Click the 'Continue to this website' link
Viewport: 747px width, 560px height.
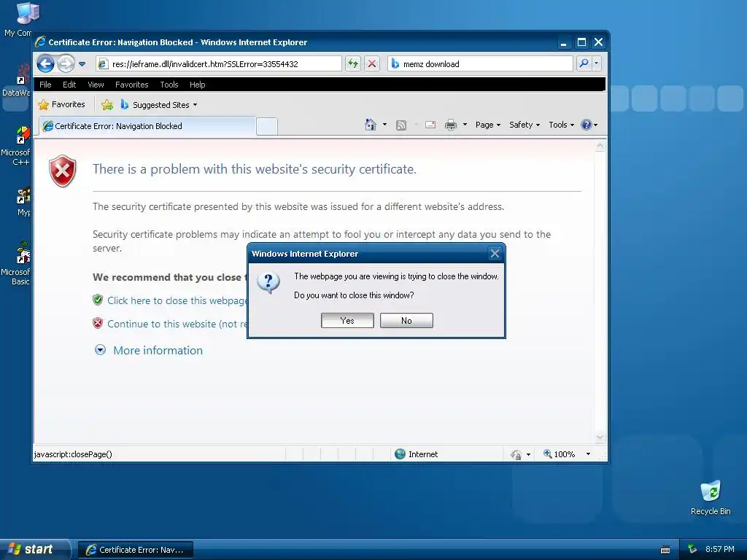(177, 324)
